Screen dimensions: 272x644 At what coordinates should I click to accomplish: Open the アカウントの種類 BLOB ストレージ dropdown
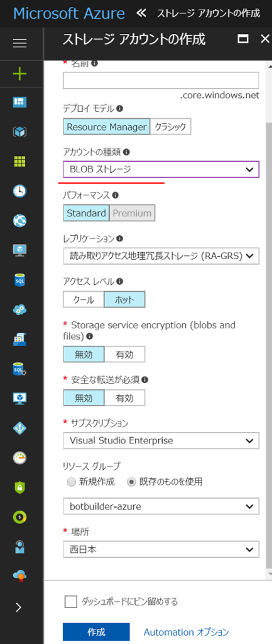[161, 169]
